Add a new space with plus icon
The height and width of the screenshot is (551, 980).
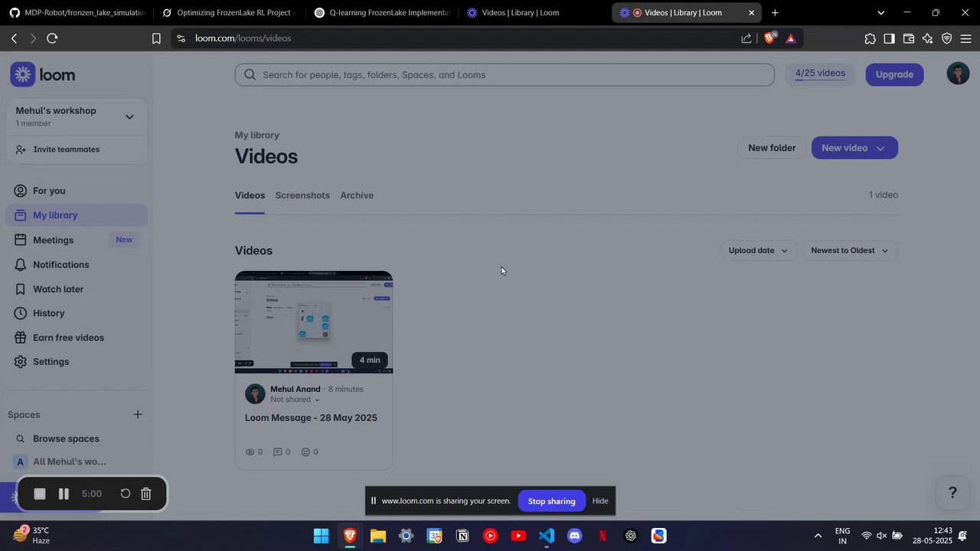(x=138, y=414)
